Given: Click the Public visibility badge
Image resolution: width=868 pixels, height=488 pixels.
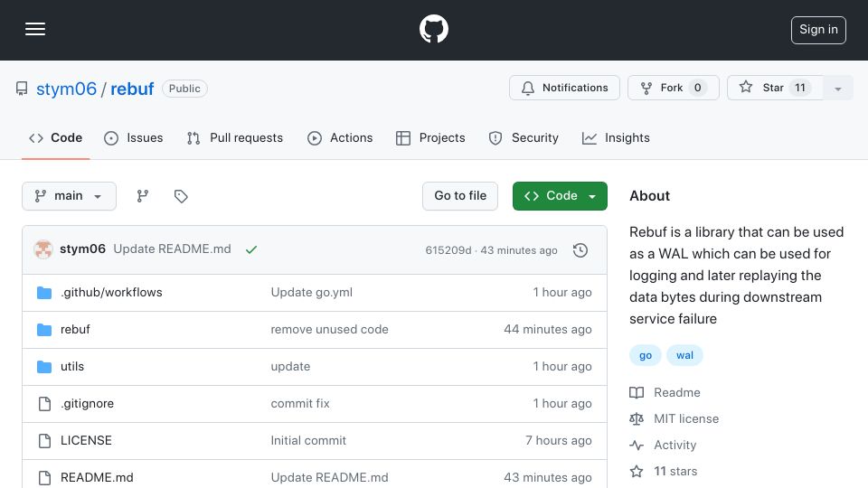Looking at the screenshot, I should pos(184,89).
